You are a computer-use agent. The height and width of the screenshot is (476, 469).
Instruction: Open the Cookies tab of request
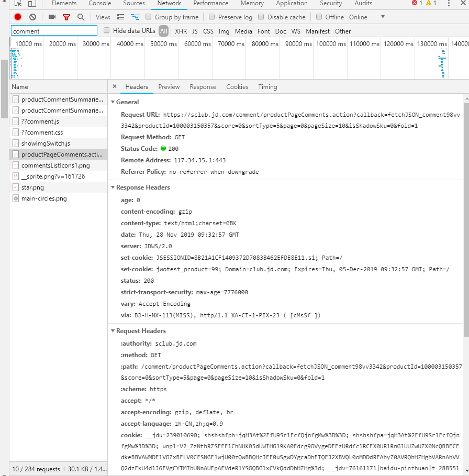pyautogui.click(x=237, y=87)
